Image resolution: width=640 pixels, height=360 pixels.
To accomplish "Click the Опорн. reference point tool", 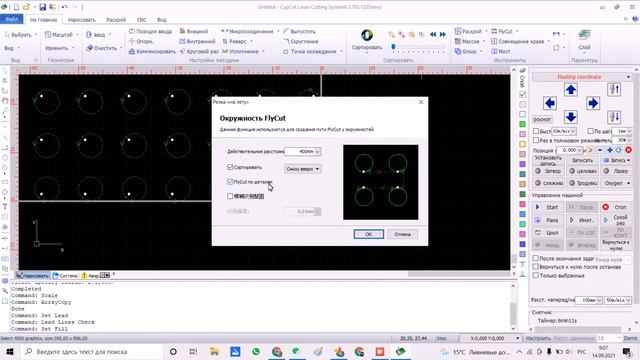I will [x=141, y=41].
